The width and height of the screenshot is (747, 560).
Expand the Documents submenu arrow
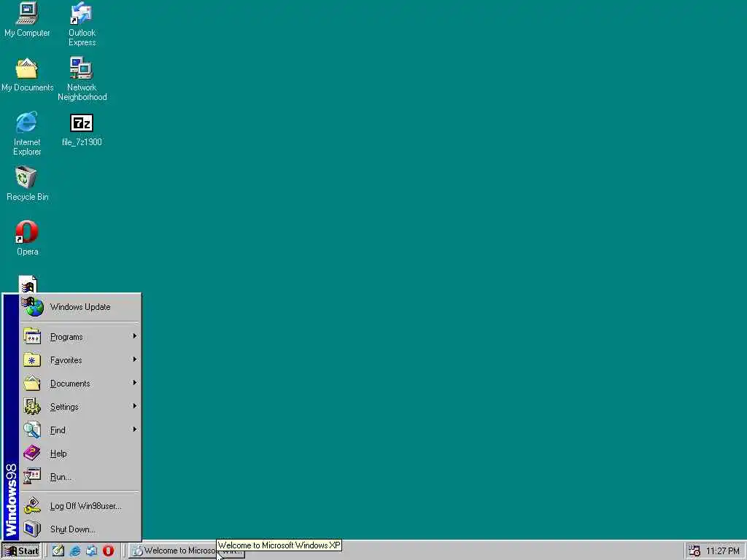(135, 383)
